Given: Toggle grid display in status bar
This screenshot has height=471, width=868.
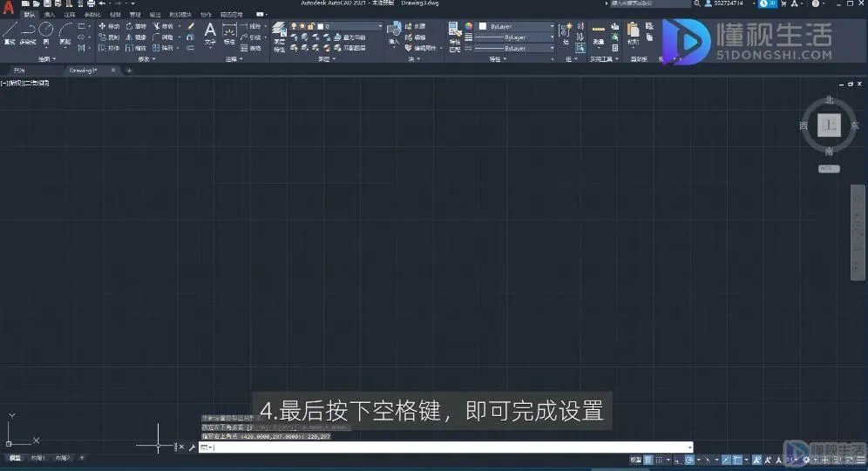Looking at the screenshot, I should click(x=648, y=460).
